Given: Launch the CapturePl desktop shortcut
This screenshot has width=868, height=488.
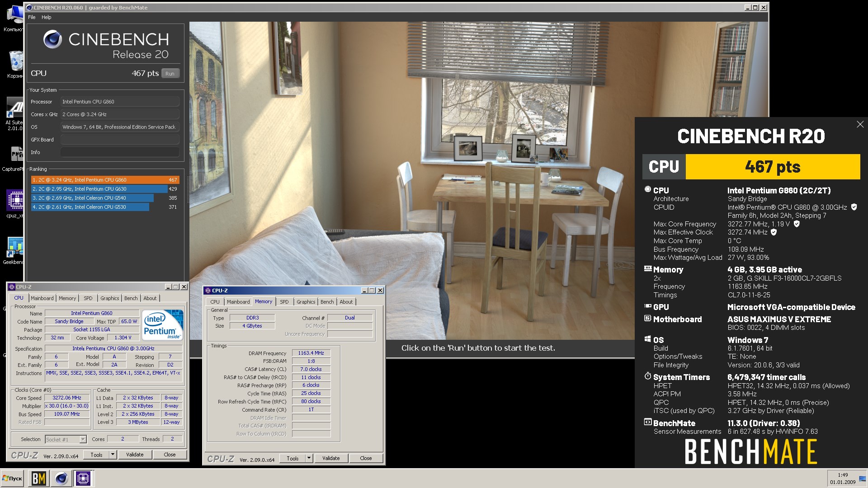Looking at the screenshot, I should click(14, 158).
